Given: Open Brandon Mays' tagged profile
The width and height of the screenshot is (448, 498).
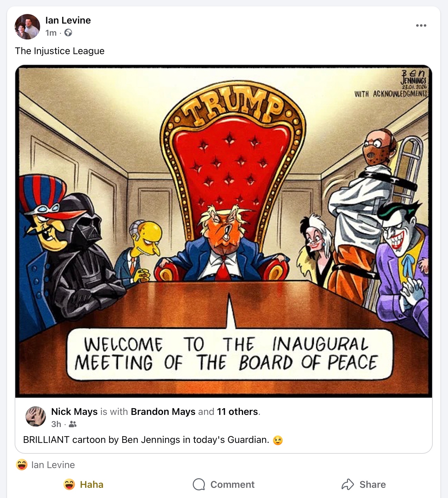Looking at the screenshot, I should click(x=163, y=412).
